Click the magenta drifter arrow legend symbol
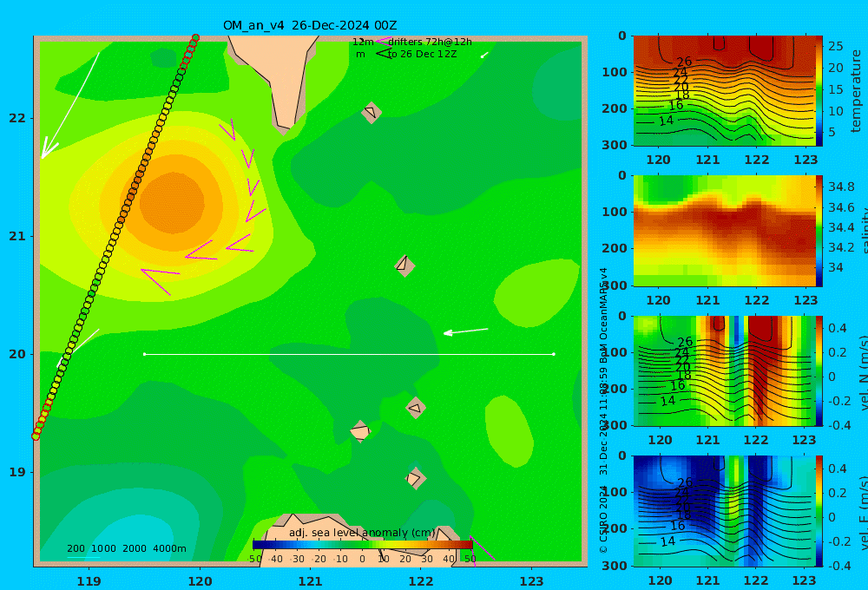868x590 pixels. pos(384,41)
